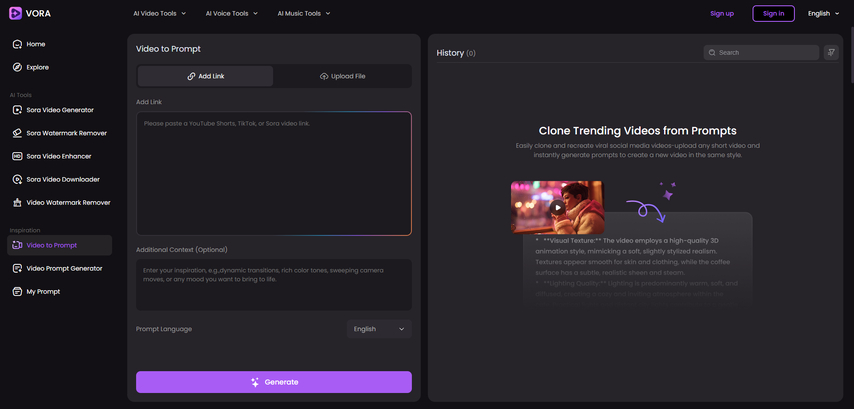Click the VORA logo icon
This screenshot has height=409, width=854.
tap(16, 13)
